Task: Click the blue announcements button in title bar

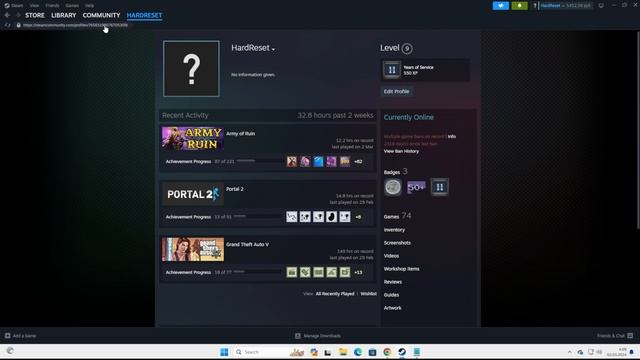Action: pos(500,5)
